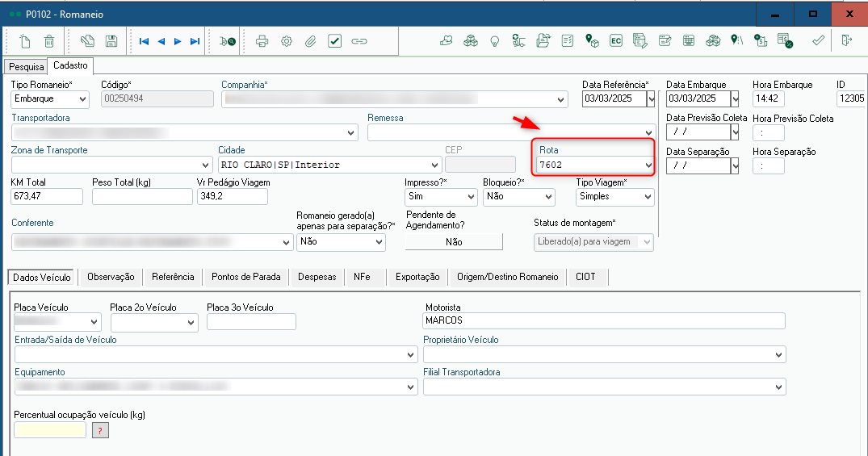This screenshot has width=868, height=456.
Task: Expand the Bloqueio dropdown
Action: click(548, 197)
